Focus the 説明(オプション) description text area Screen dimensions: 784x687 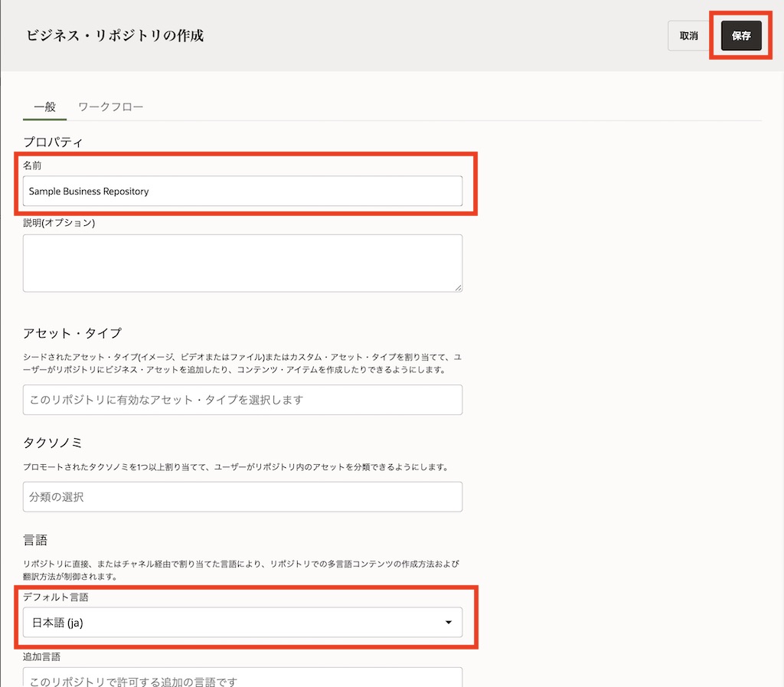242,263
